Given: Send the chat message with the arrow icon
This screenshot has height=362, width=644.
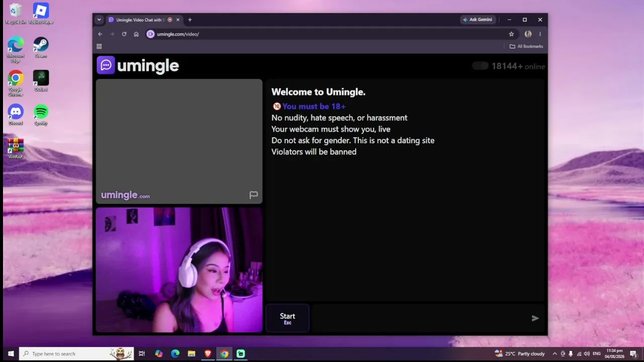Looking at the screenshot, I should point(535,318).
